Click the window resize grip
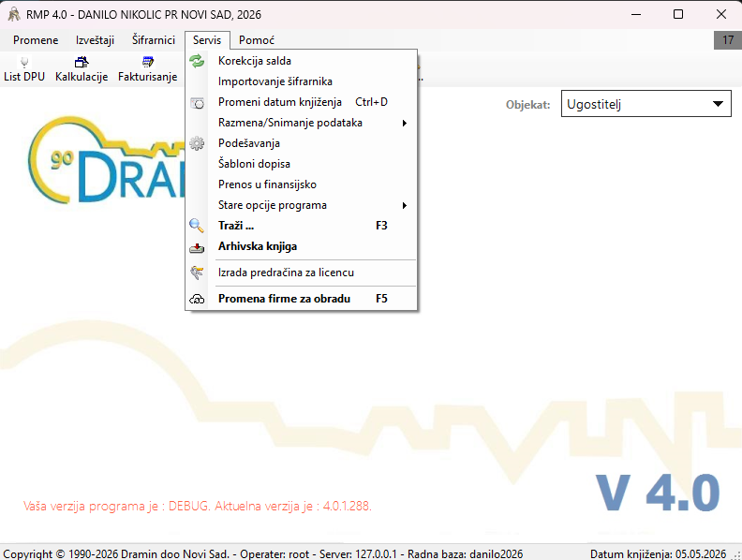This screenshot has height=560, width=742. (x=736, y=554)
